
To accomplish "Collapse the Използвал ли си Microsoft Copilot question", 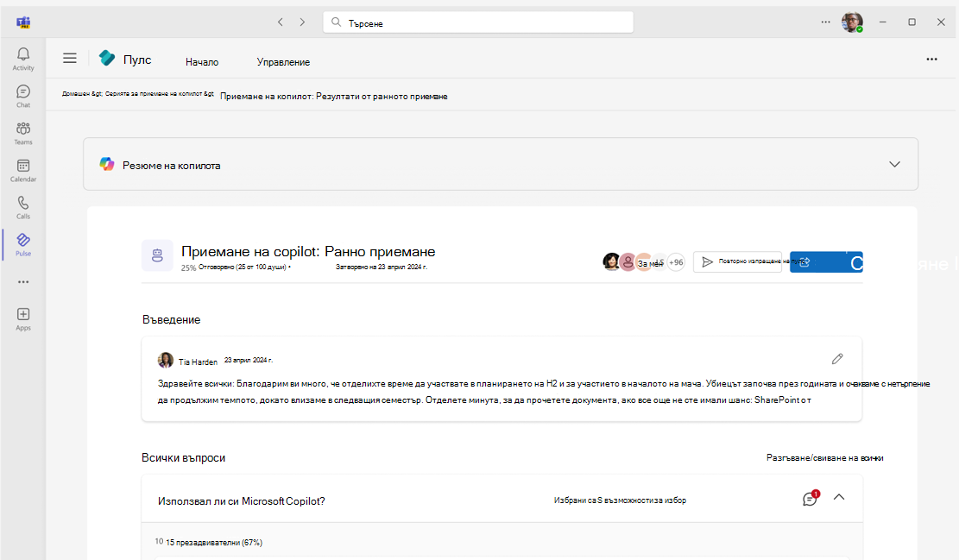I will tap(838, 498).
